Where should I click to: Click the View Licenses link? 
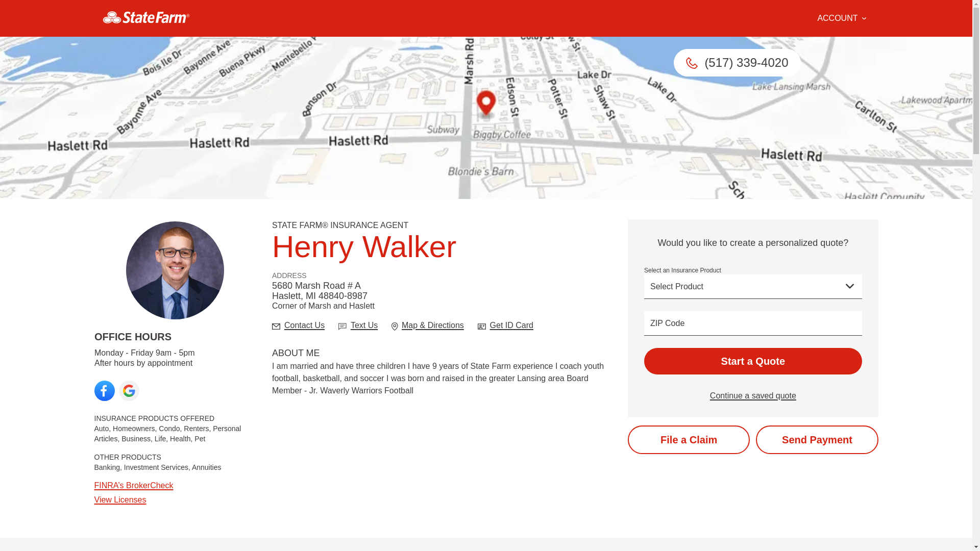120,500
